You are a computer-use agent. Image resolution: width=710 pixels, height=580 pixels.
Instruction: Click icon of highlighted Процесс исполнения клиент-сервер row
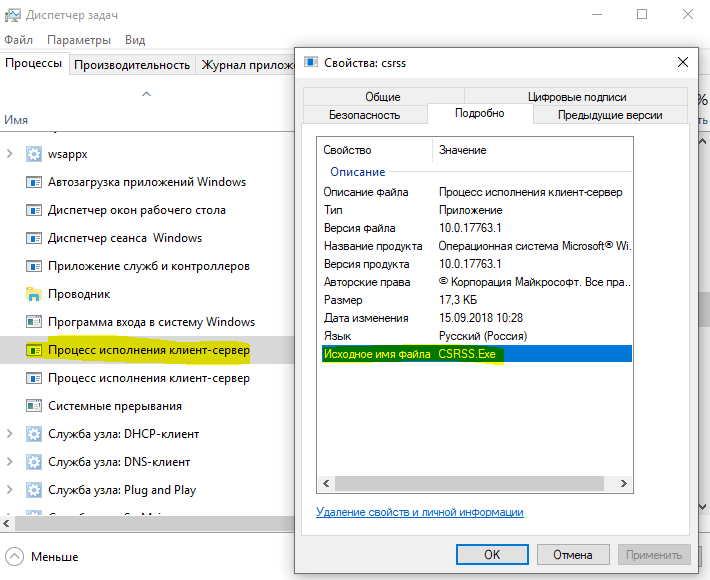click(34, 350)
